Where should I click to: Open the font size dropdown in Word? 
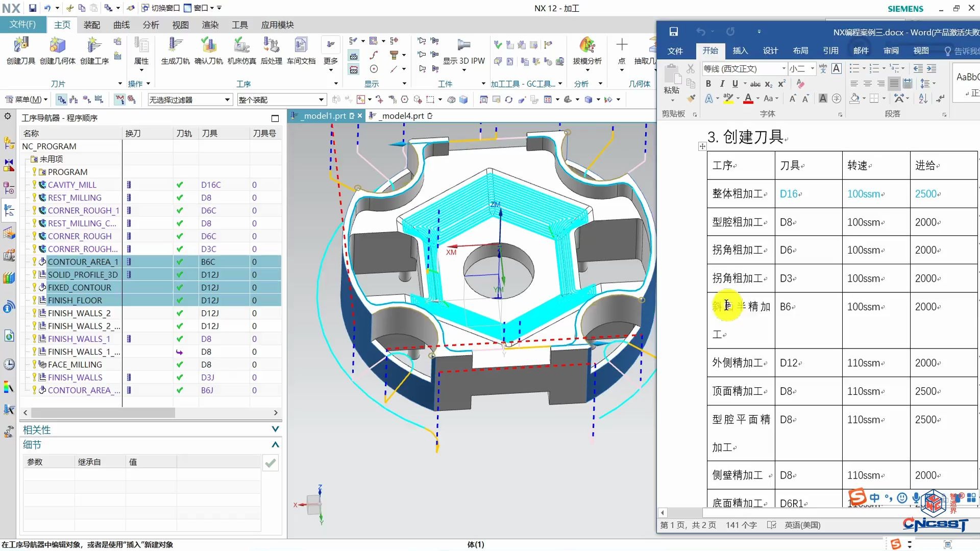(813, 68)
